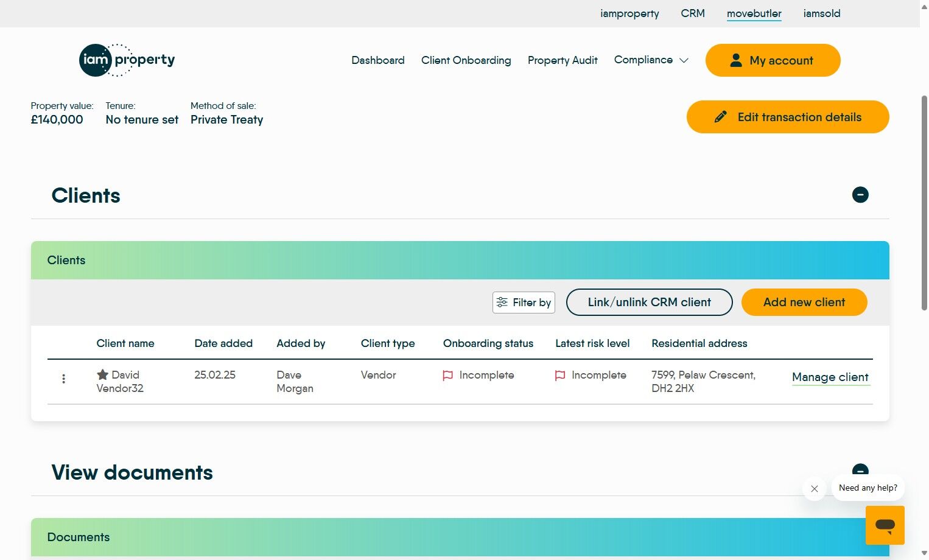Click the Residential address column header
The height and width of the screenshot is (560, 929).
click(699, 343)
